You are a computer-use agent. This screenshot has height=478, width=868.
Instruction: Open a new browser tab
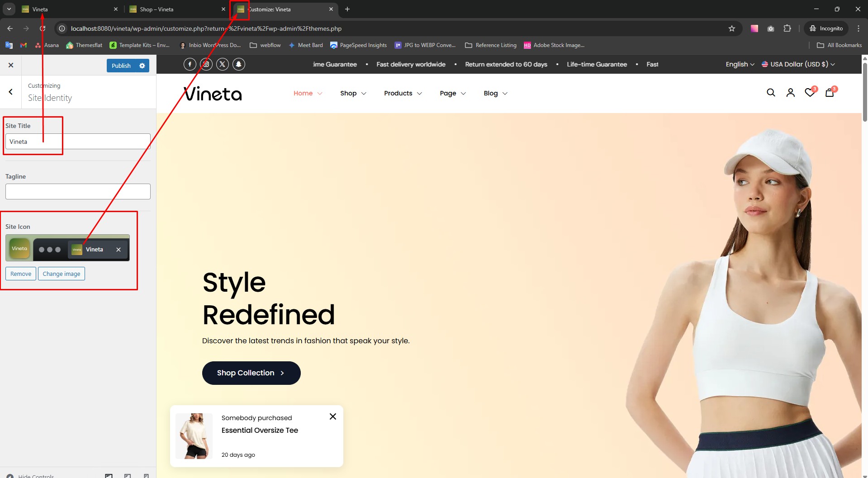(x=347, y=9)
